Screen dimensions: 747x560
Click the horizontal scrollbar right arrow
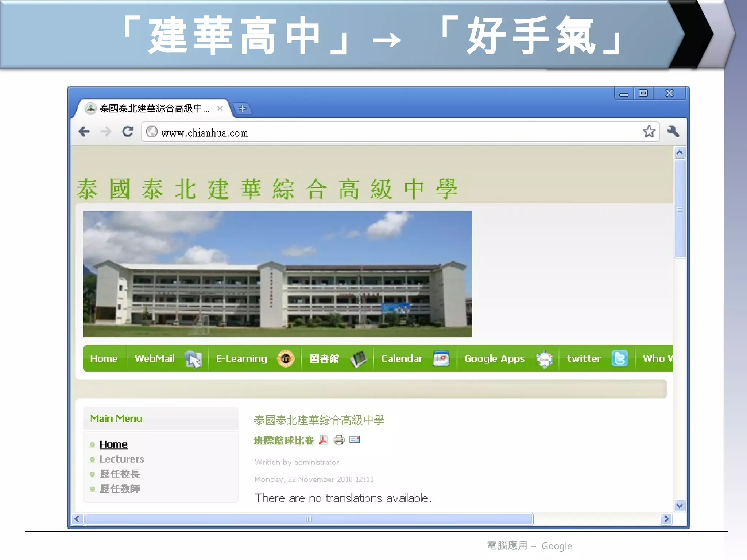tap(666, 519)
